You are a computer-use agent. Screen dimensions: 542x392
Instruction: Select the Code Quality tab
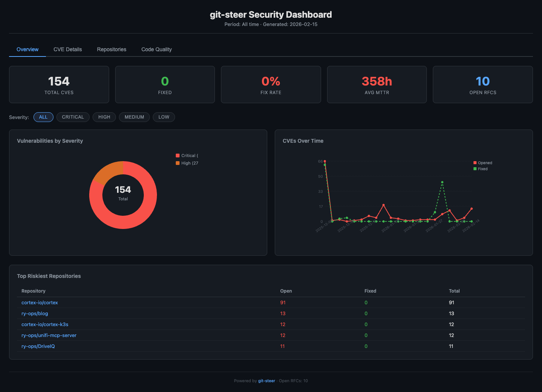pyautogui.click(x=156, y=49)
